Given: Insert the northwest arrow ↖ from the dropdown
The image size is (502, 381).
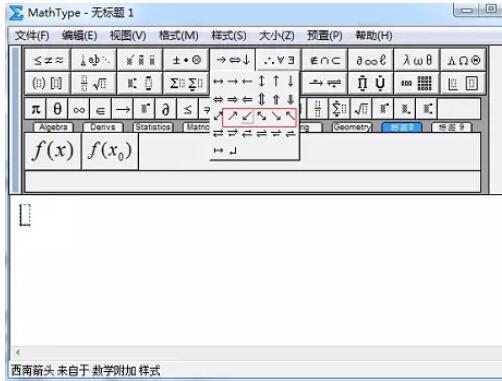Looking at the screenshot, I should [x=291, y=116].
